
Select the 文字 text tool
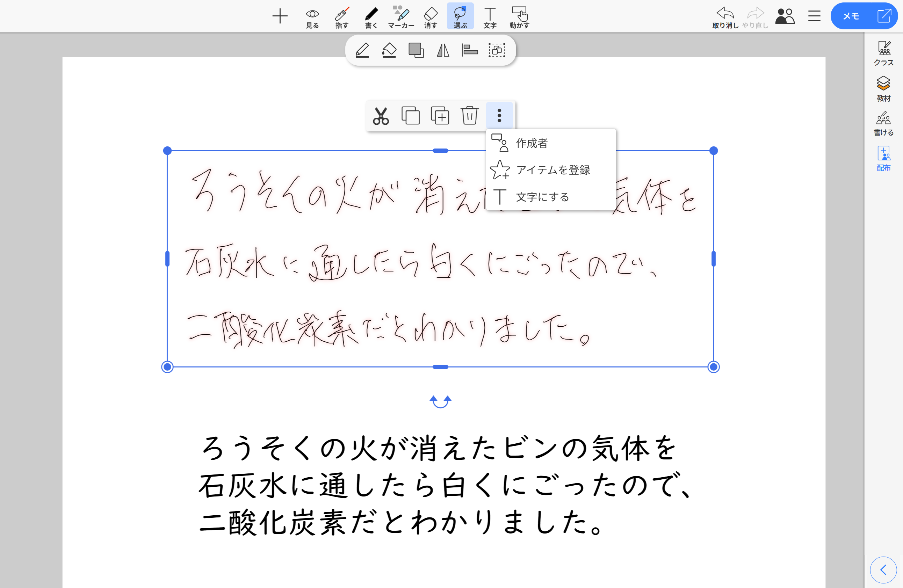tap(490, 17)
